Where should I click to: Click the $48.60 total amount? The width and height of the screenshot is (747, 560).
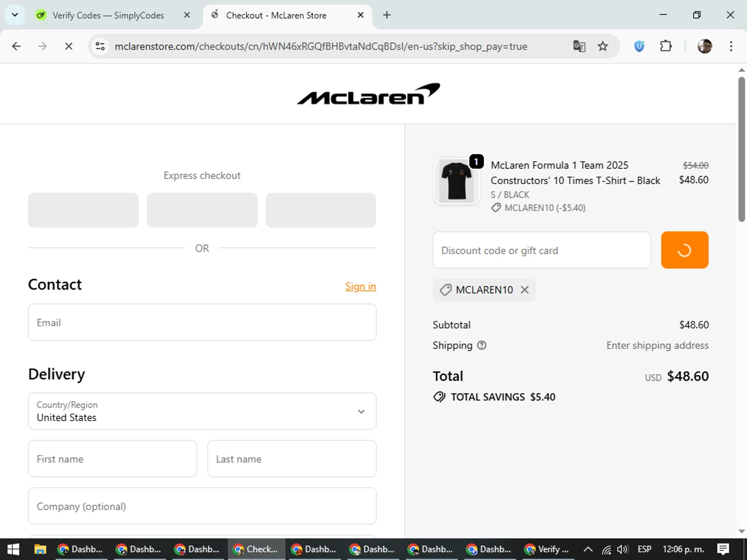(x=688, y=376)
